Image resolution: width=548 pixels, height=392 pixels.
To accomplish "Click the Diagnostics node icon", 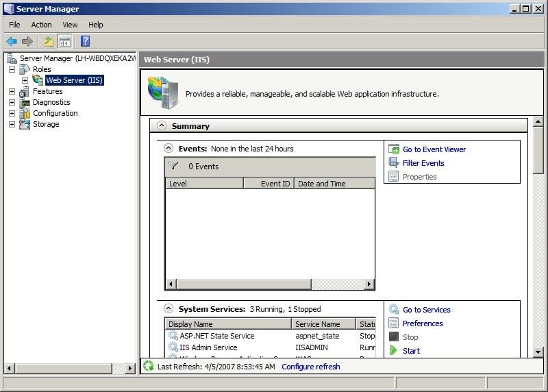I will (25, 103).
